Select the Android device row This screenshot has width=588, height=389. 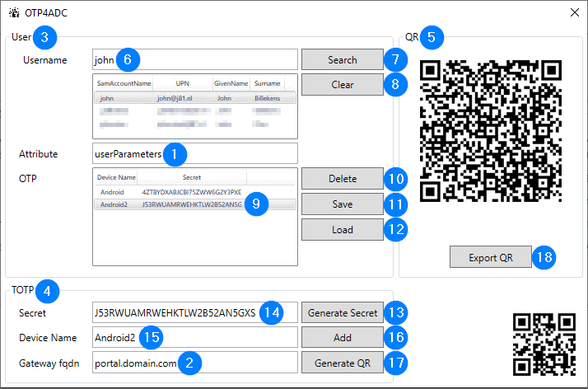195,192
